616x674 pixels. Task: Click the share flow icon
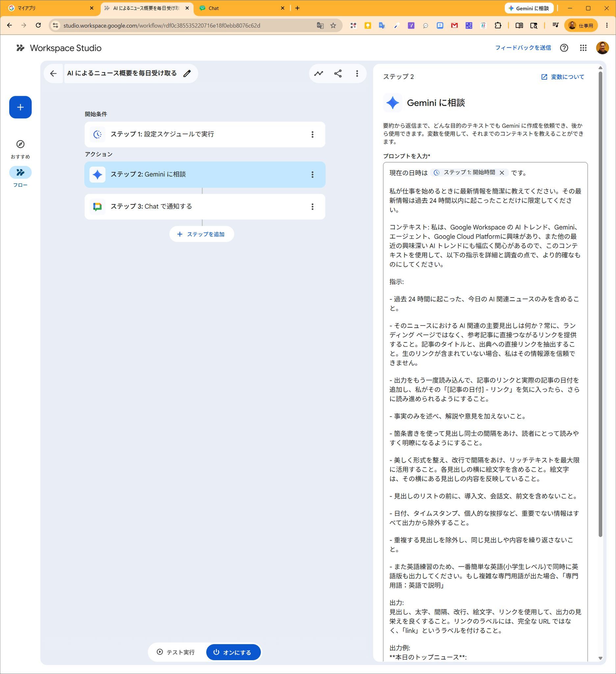click(338, 73)
